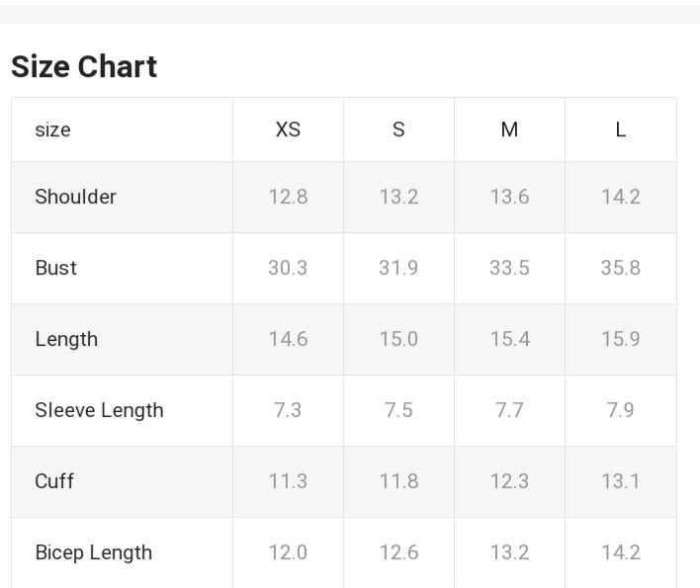The image size is (700, 588).
Task: Click the L bust value 35.8
Action: click(x=620, y=268)
